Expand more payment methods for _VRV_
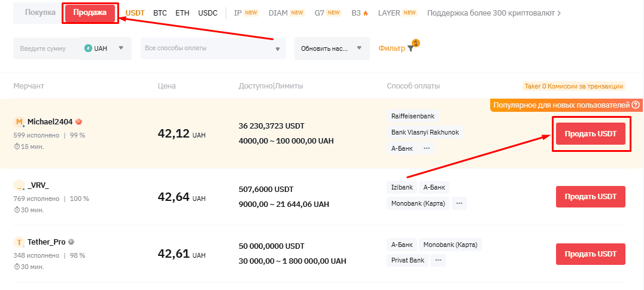The width and height of the screenshot is (644, 290). pyautogui.click(x=460, y=203)
